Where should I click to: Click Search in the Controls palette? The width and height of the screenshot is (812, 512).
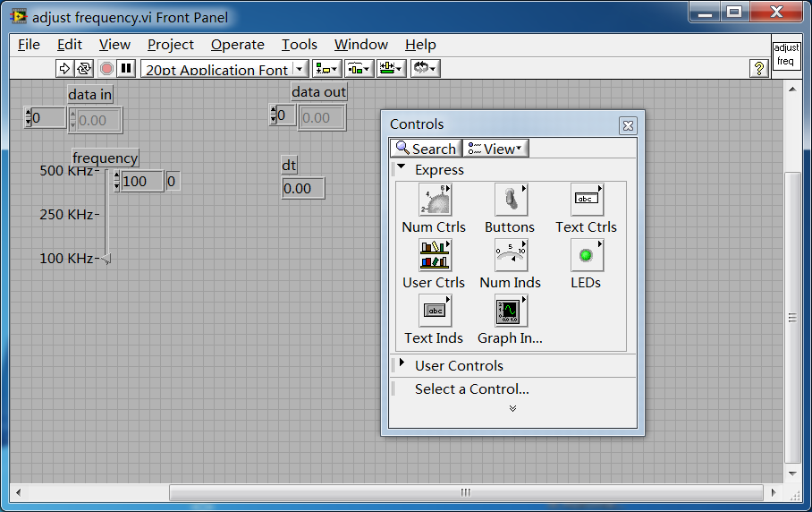(426, 149)
